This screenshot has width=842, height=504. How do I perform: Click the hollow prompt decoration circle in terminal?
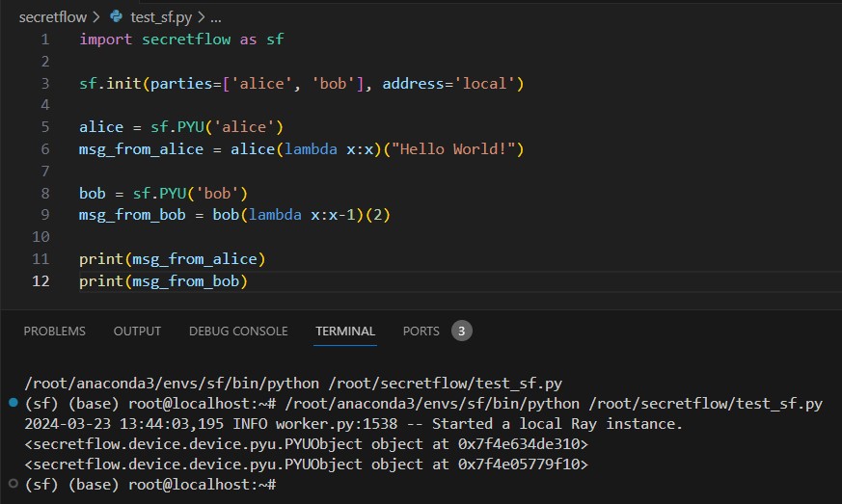point(14,484)
